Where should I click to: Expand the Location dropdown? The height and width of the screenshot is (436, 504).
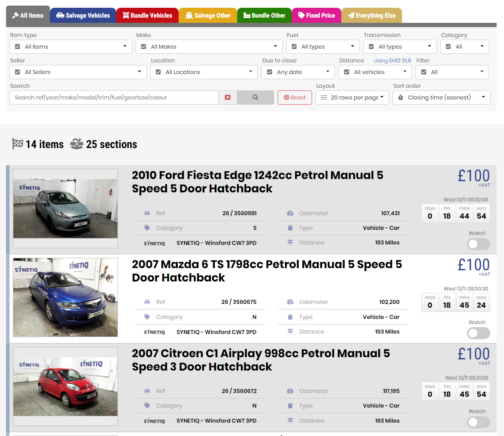(x=204, y=72)
